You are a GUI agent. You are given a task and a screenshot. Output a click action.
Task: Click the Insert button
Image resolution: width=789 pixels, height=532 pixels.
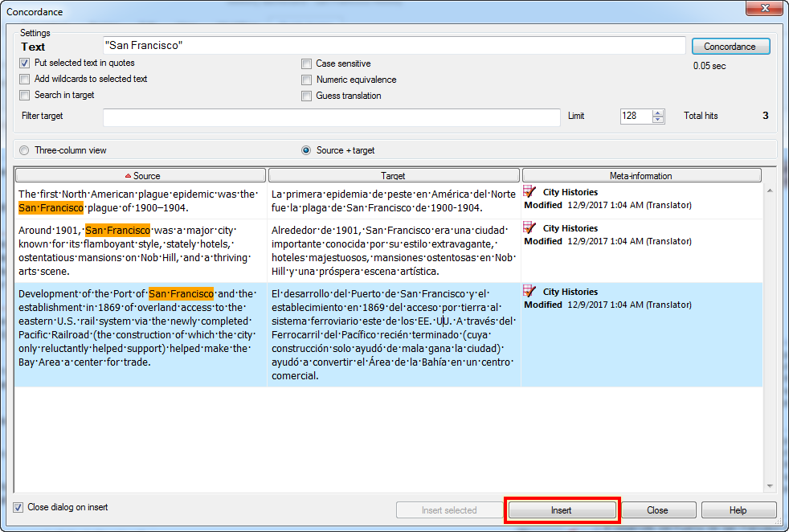562,509
